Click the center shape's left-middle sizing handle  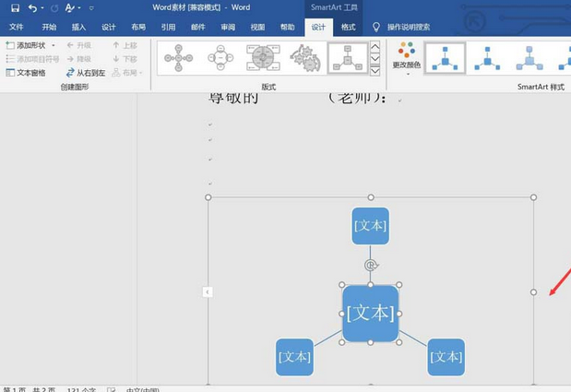pyautogui.click(x=341, y=314)
